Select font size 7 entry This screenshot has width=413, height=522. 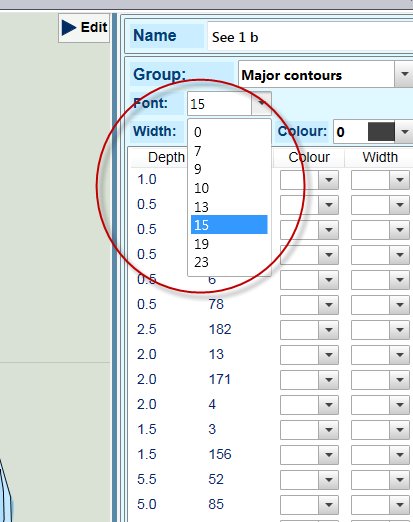229,151
